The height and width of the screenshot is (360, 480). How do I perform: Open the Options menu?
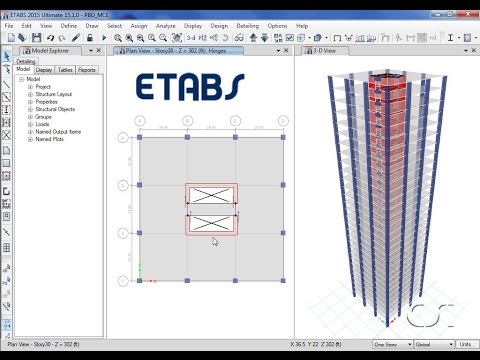(x=277, y=26)
